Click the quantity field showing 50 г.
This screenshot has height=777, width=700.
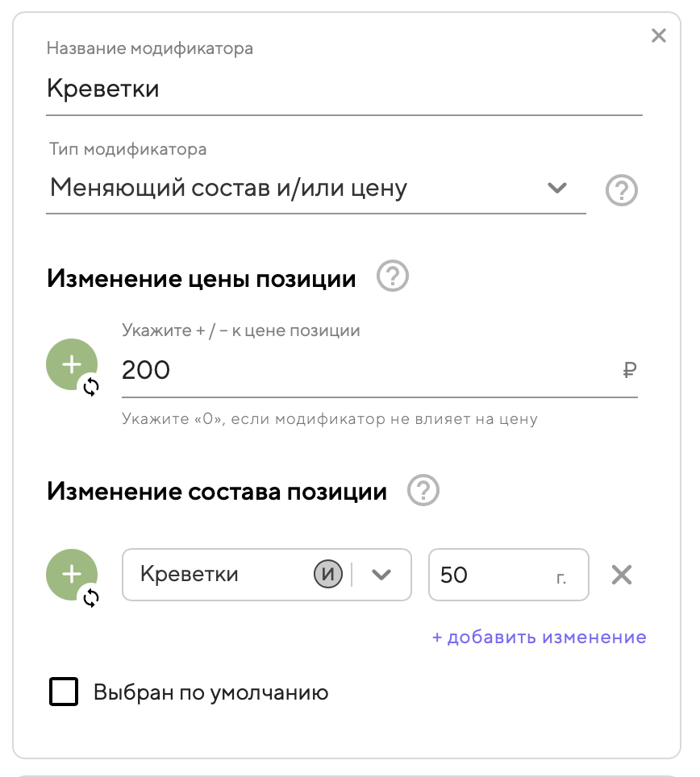492,575
